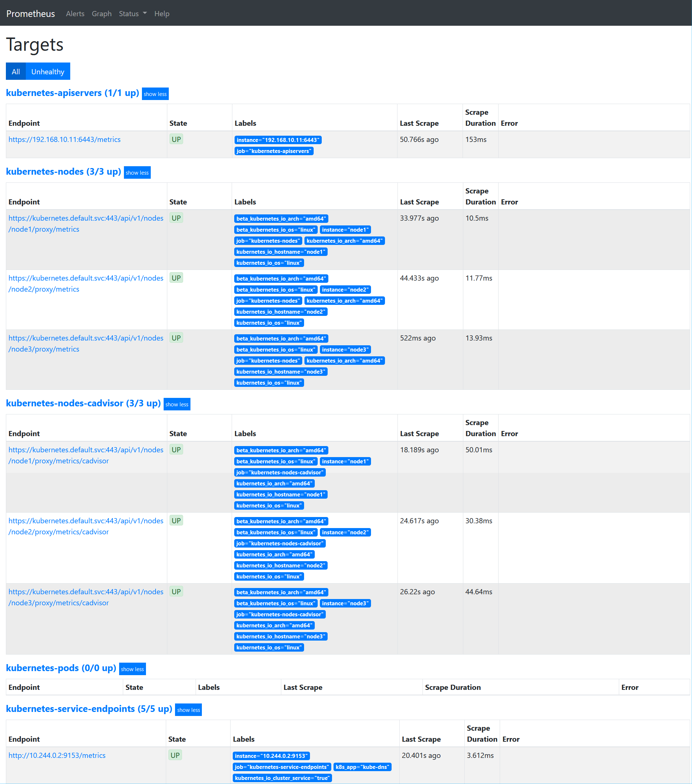
Task: Open node3 proxy metrics endpoint link
Action: coord(85,343)
